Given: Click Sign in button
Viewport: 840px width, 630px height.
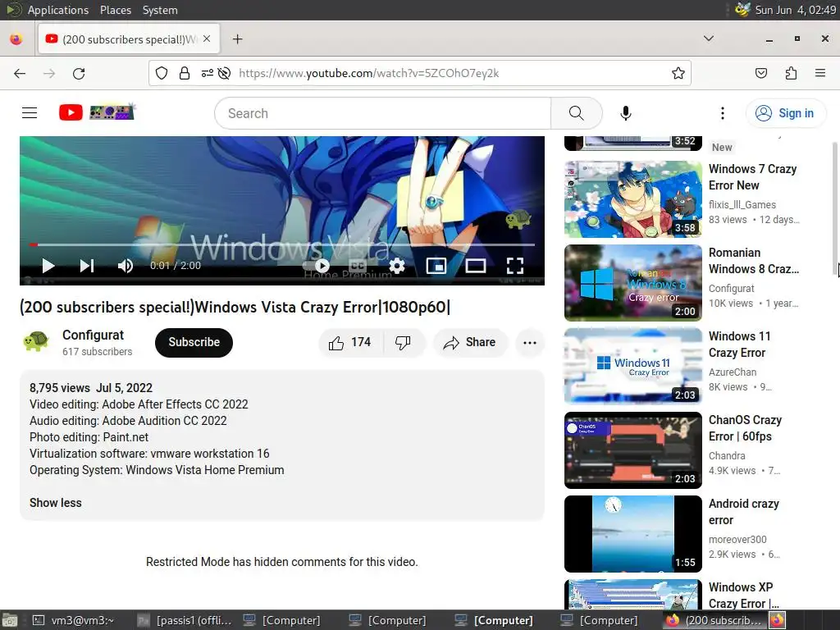Looking at the screenshot, I should [x=785, y=113].
